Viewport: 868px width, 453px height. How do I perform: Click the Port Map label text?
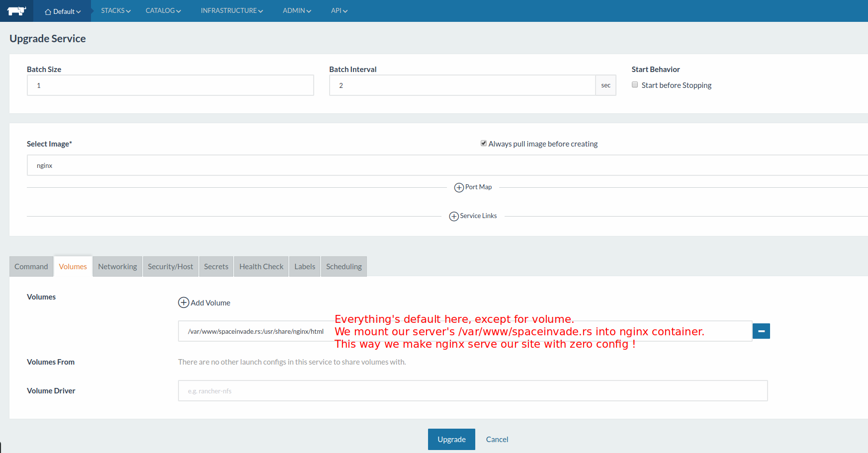479,187
